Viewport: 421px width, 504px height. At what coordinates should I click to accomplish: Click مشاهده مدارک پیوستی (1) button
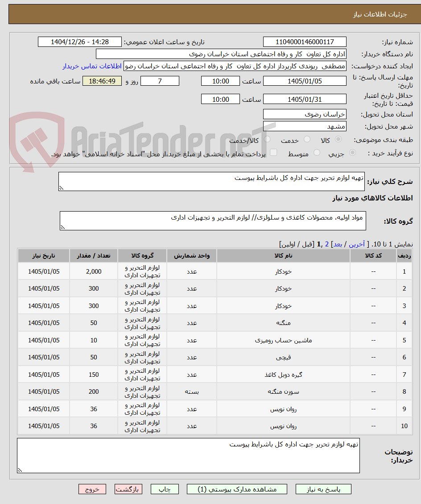pyautogui.click(x=237, y=489)
